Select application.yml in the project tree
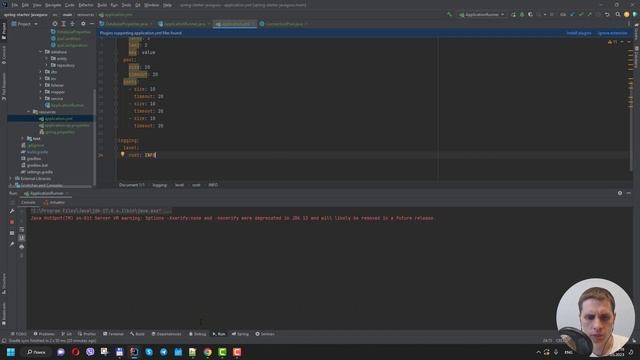 pyautogui.click(x=58, y=119)
